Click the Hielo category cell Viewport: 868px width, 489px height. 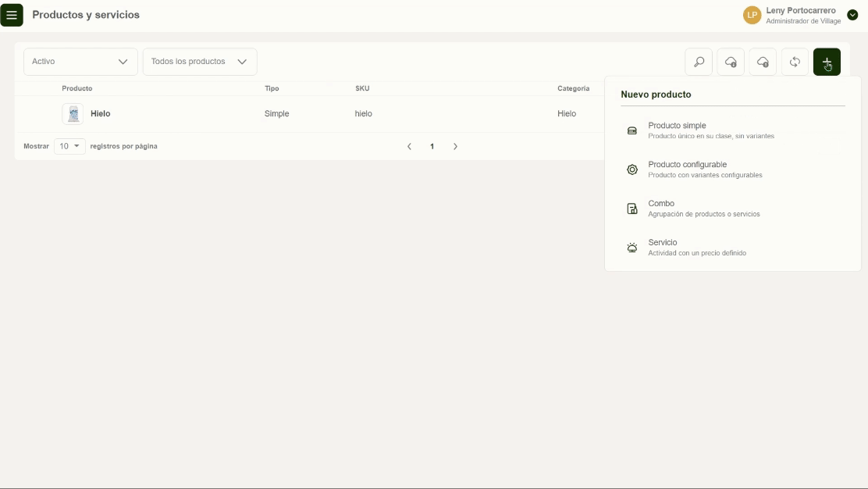tap(567, 113)
